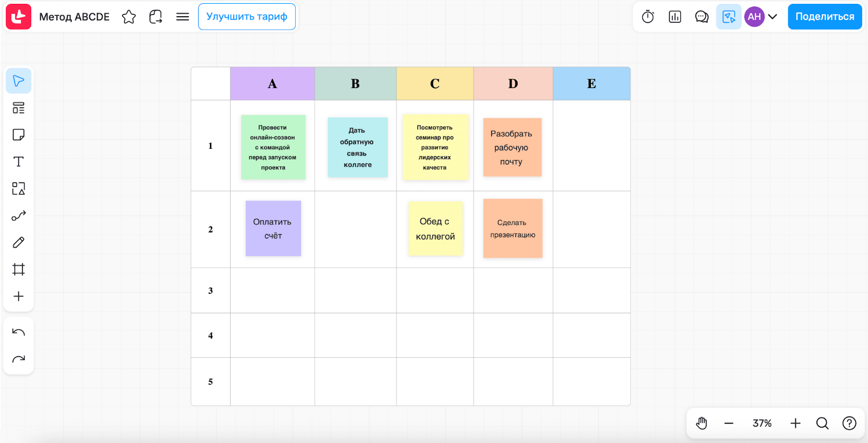The image size is (868, 443).
Task: Start the timer from top bar
Action: 648,17
